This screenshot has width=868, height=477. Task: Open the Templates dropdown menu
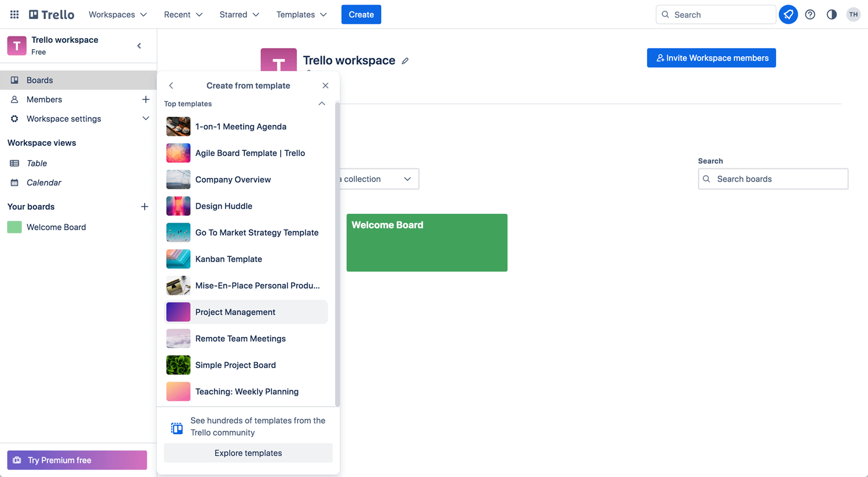(301, 14)
